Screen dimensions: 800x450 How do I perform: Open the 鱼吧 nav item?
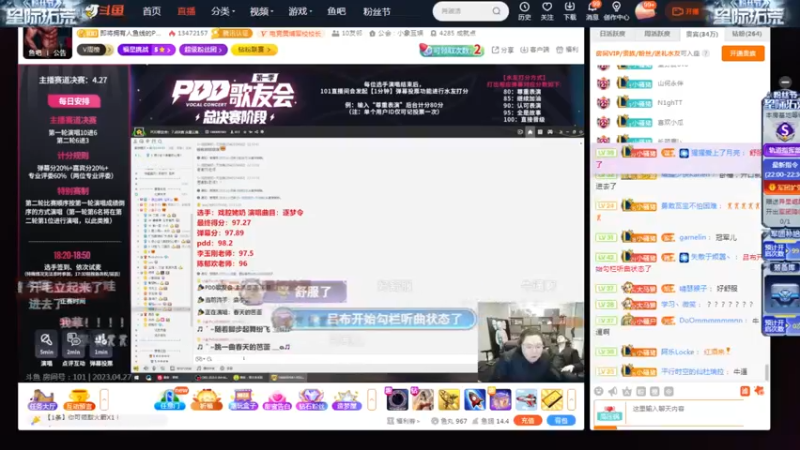tap(336, 11)
